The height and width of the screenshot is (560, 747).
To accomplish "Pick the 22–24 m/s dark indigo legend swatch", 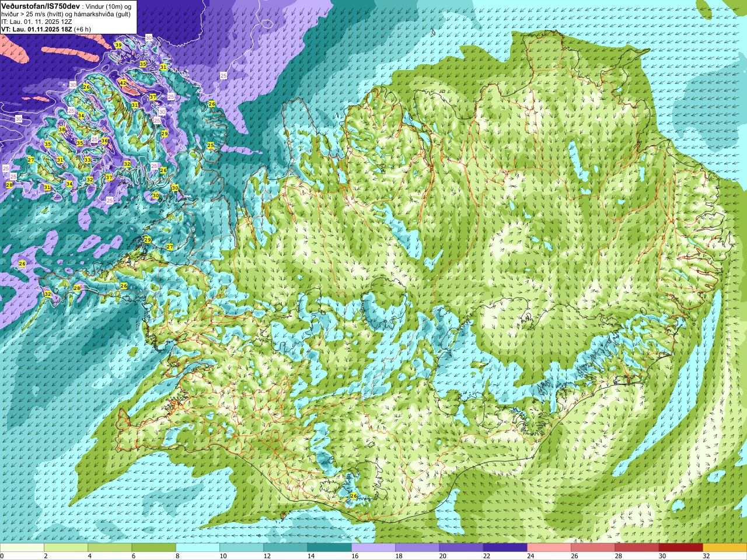I will click(x=505, y=548).
